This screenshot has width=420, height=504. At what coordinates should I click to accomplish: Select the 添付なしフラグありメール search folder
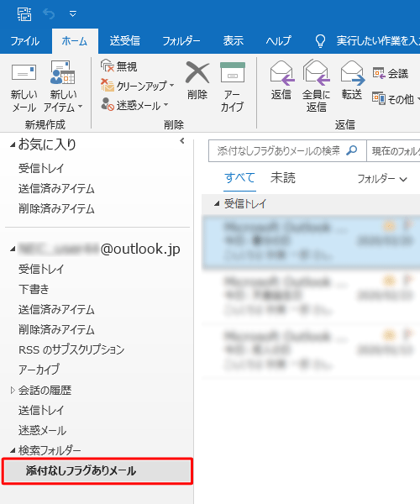97,471
